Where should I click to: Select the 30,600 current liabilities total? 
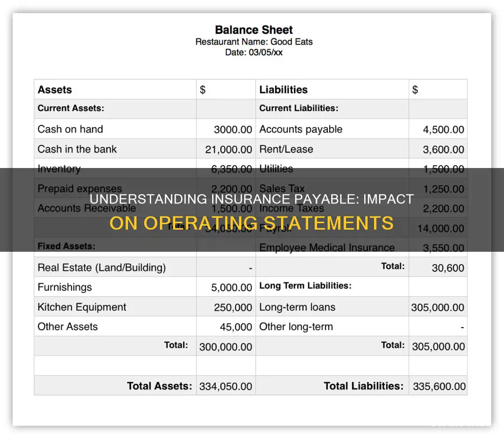pyautogui.click(x=448, y=268)
